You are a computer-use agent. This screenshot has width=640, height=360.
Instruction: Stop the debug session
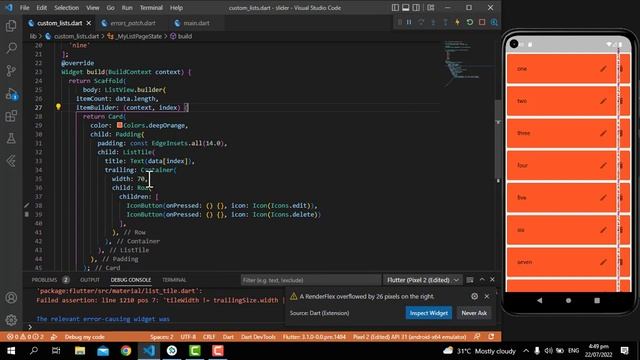click(x=482, y=22)
